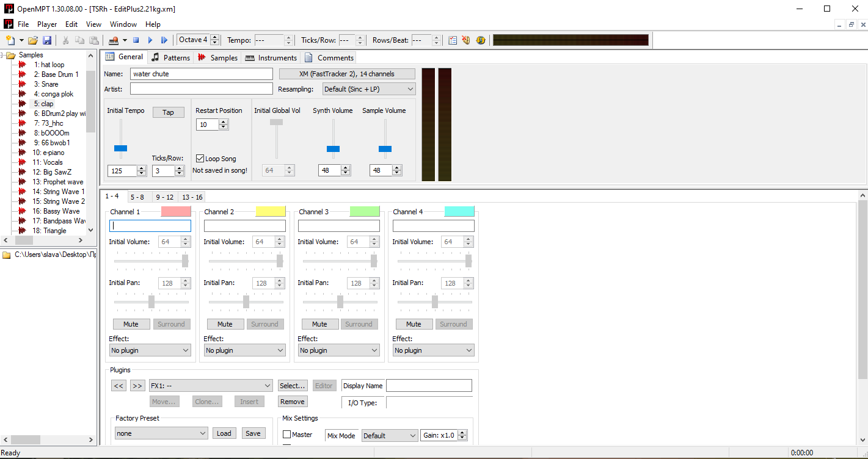The height and width of the screenshot is (459, 868).
Task: Click the Tap tempo button
Action: 168,112
